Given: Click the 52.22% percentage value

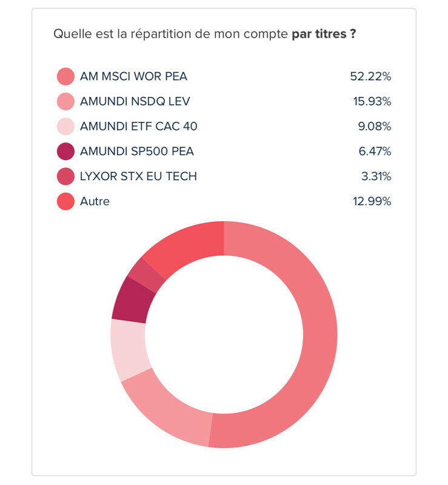Looking at the screenshot, I should (x=370, y=76).
